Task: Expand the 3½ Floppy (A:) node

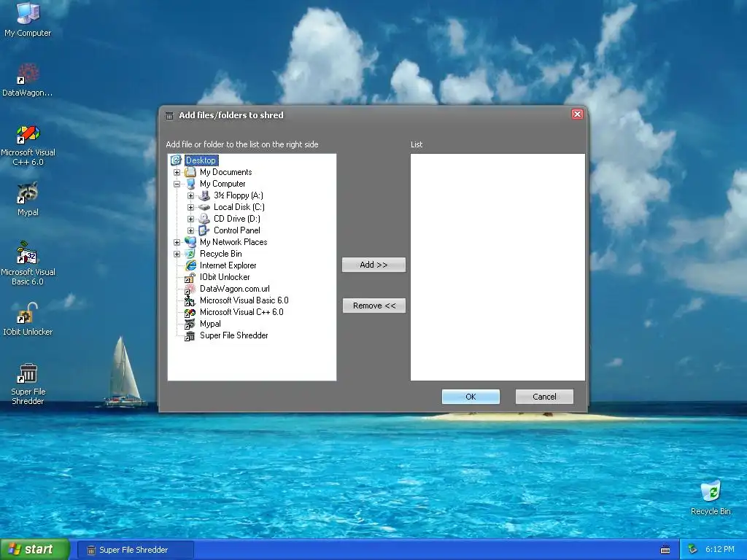Action: [190, 195]
